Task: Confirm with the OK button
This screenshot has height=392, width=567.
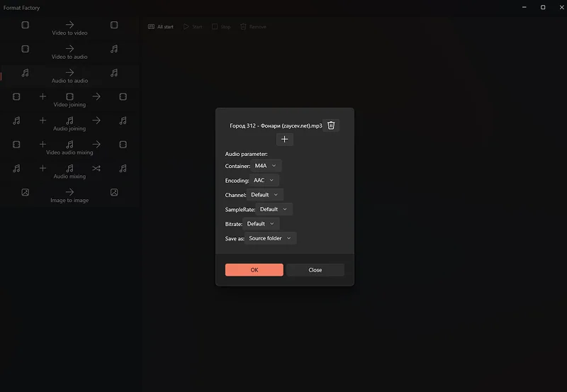Action: (254, 270)
